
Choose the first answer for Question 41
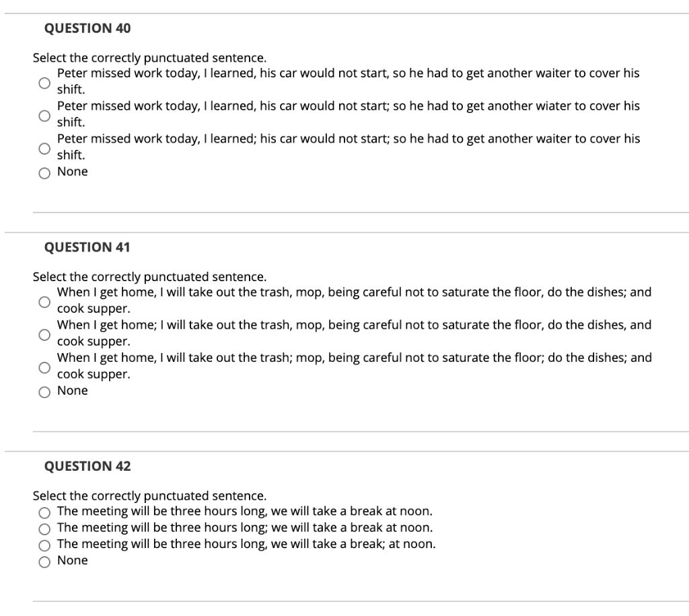[44, 300]
